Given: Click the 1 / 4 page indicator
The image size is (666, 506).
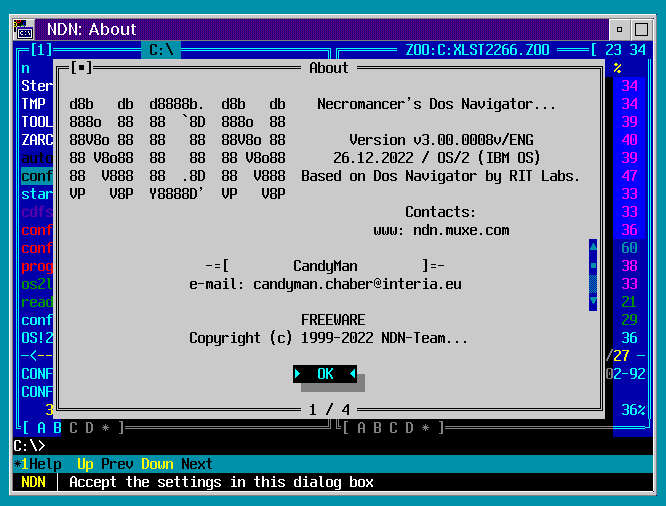Looking at the screenshot, I should (329, 410).
